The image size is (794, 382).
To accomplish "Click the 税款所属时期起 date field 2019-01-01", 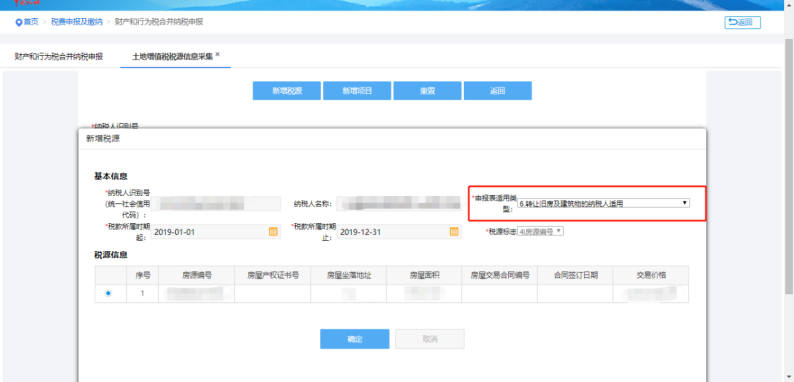I will [215, 232].
